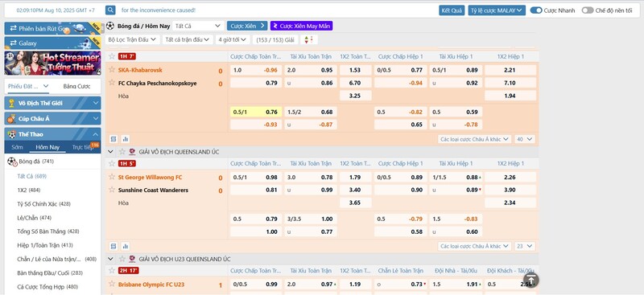Viewport: 644px width, 295px height.
Task: Star St George Willawong FC
Action: (x=111, y=177)
